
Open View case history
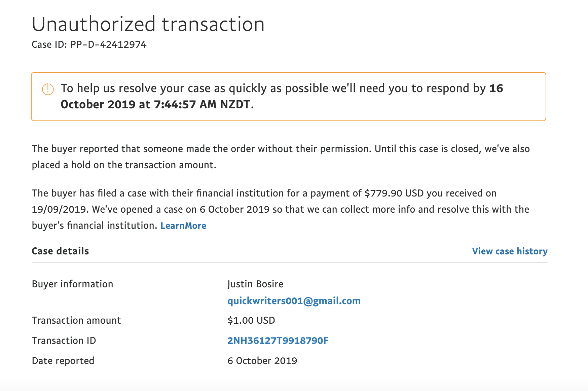[510, 251]
